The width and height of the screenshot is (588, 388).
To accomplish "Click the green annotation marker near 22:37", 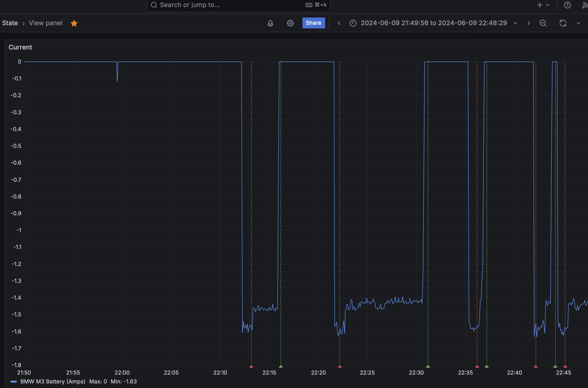I will [486, 366].
